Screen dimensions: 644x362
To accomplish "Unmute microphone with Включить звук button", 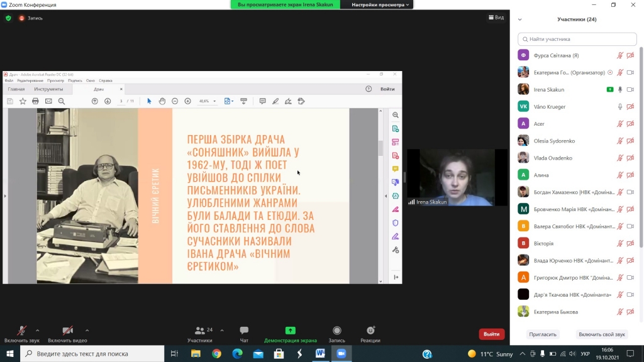I will click(22, 334).
